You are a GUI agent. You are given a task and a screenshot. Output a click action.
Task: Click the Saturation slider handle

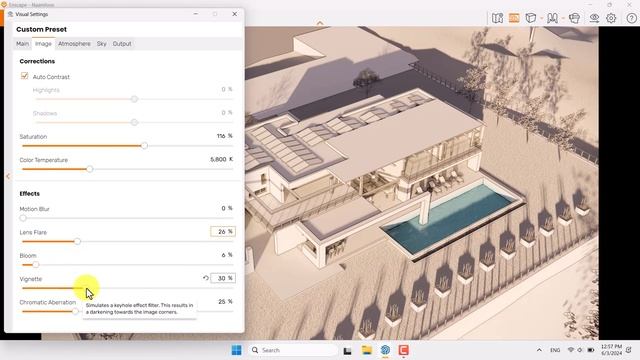pos(144,146)
